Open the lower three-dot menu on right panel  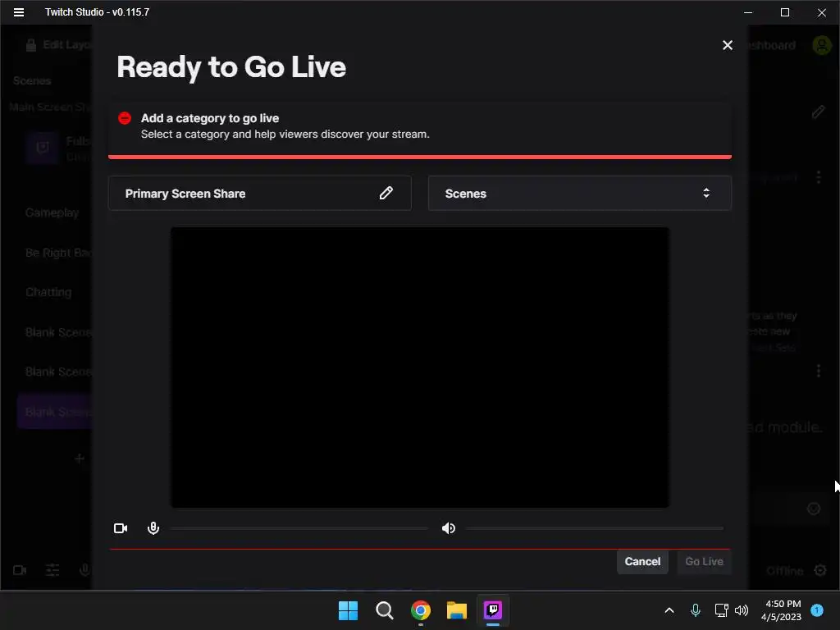818,371
